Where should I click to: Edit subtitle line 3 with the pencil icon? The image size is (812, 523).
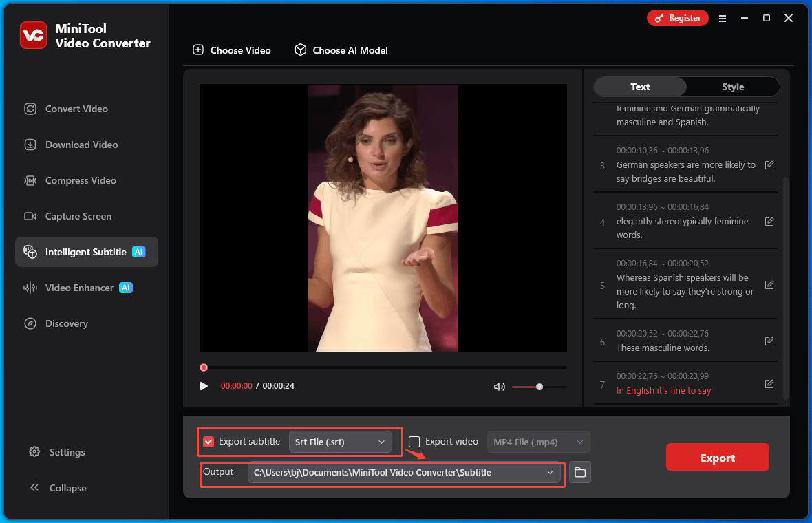(x=769, y=164)
